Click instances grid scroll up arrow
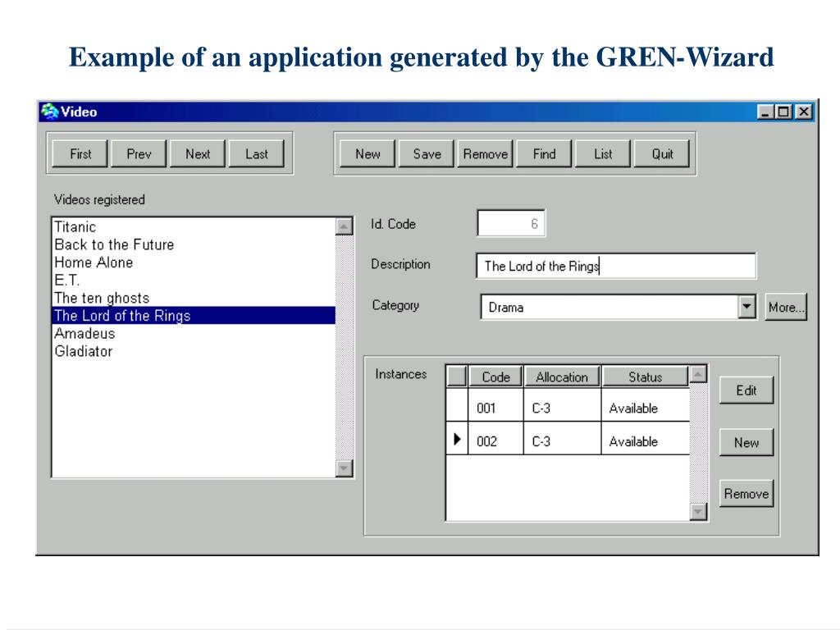 [698, 374]
